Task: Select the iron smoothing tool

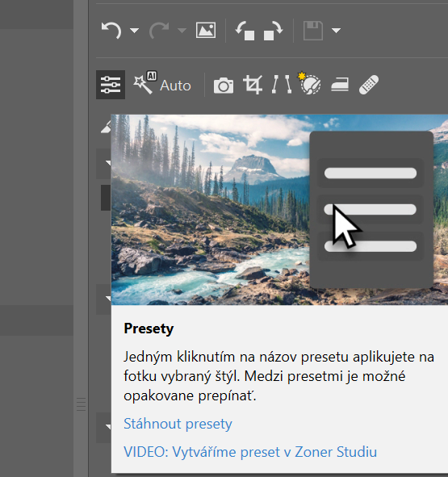Action: click(340, 84)
